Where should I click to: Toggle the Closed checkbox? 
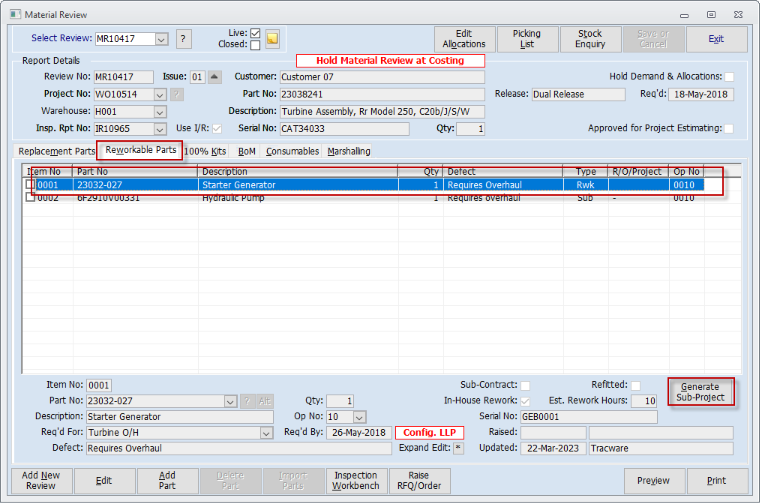255,45
